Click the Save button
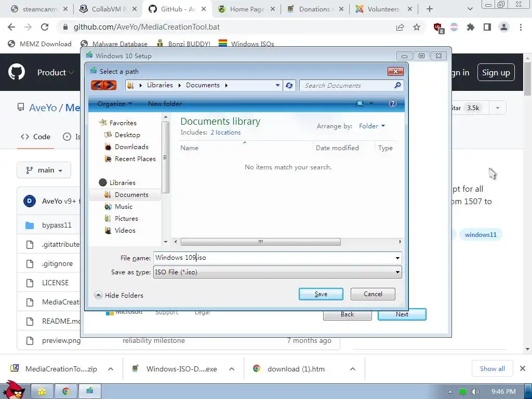Image resolution: width=532 pixels, height=399 pixels. point(321,294)
